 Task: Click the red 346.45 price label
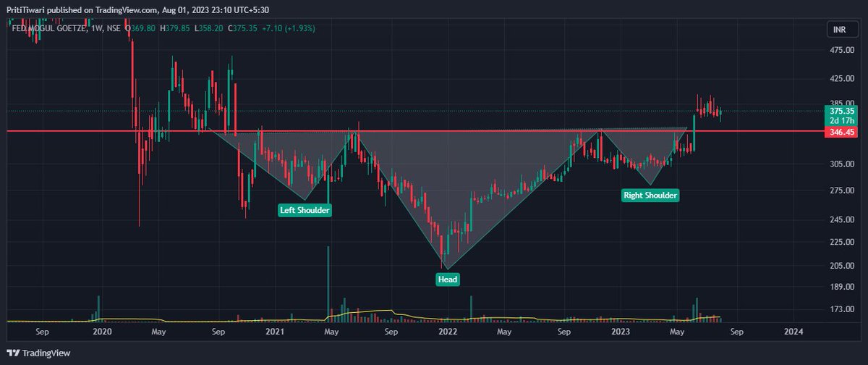coord(843,133)
